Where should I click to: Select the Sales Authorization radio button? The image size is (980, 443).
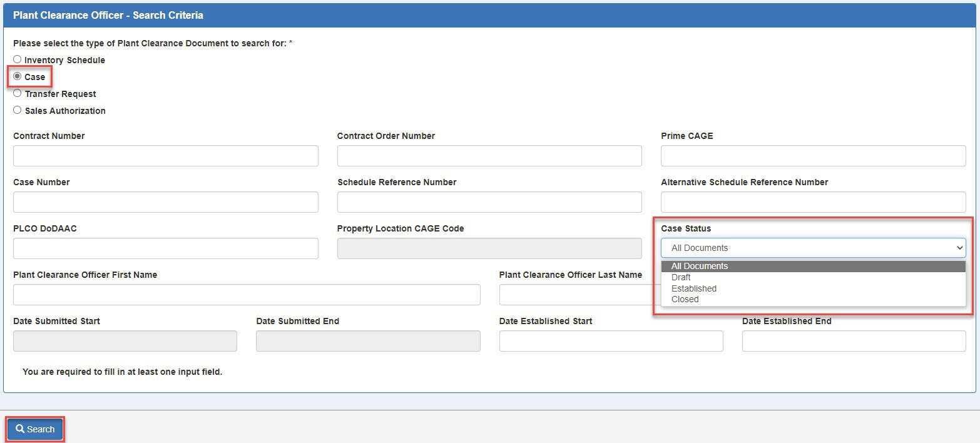[x=18, y=110]
